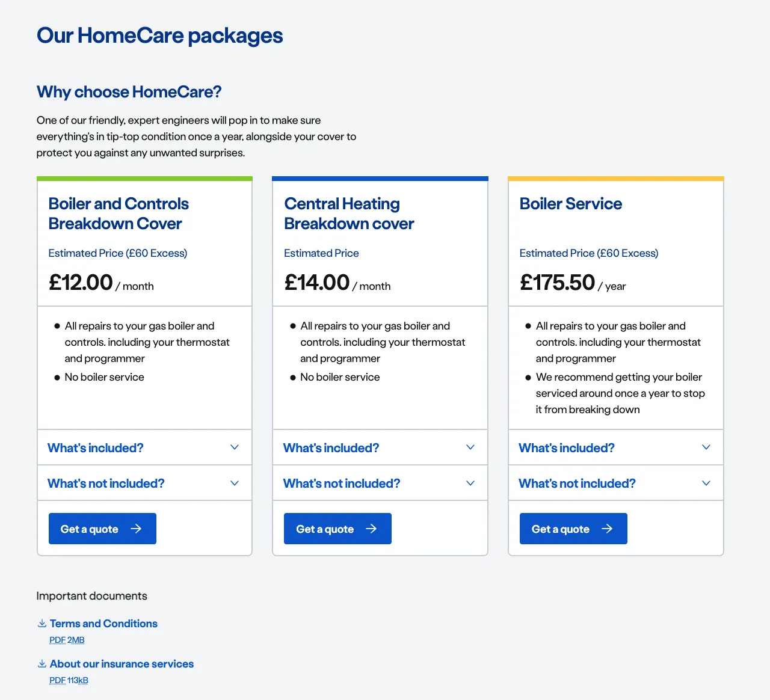The image size is (770, 700).
Task: Click the Our HomeCare packages heading
Action: click(x=159, y=35)
